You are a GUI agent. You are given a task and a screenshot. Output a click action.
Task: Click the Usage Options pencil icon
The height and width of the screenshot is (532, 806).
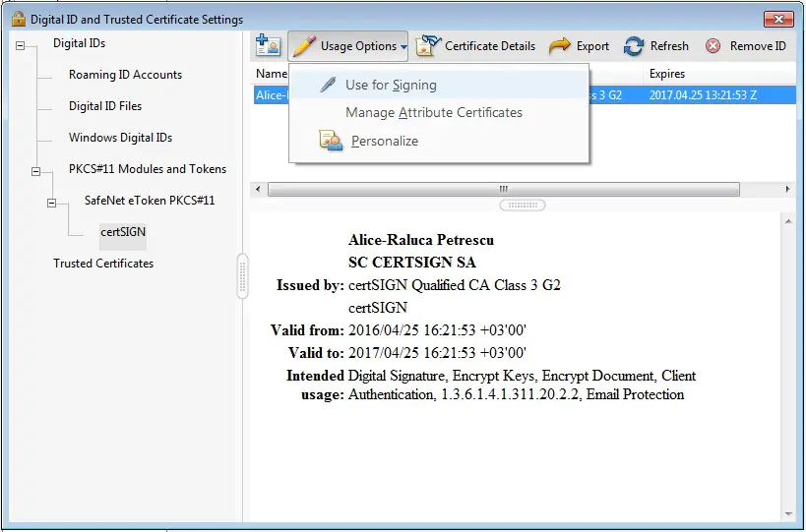(304, 46)
